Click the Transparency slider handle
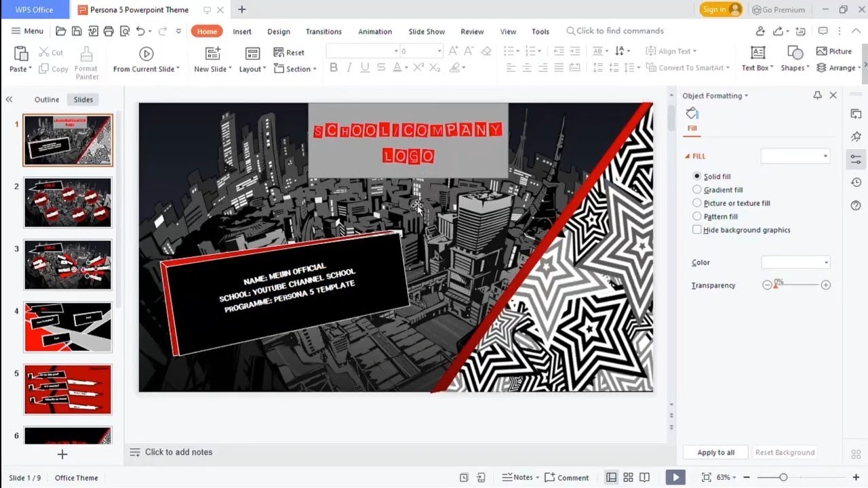This screenshot has width=868, height=488. 776,285
